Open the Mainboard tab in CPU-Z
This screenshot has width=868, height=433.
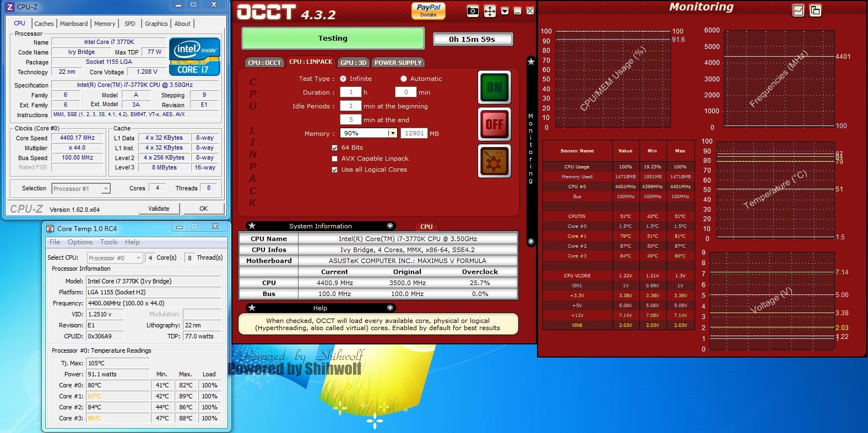point(74,24)
